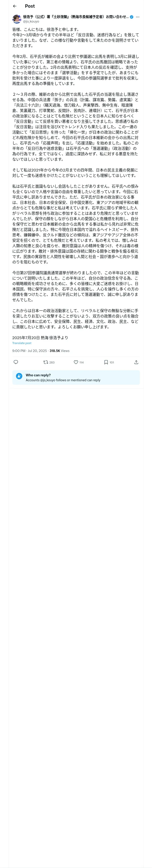Click the Who can reply person icon
Viewport: 152px width, 868px height.
(x=19, y=377)
